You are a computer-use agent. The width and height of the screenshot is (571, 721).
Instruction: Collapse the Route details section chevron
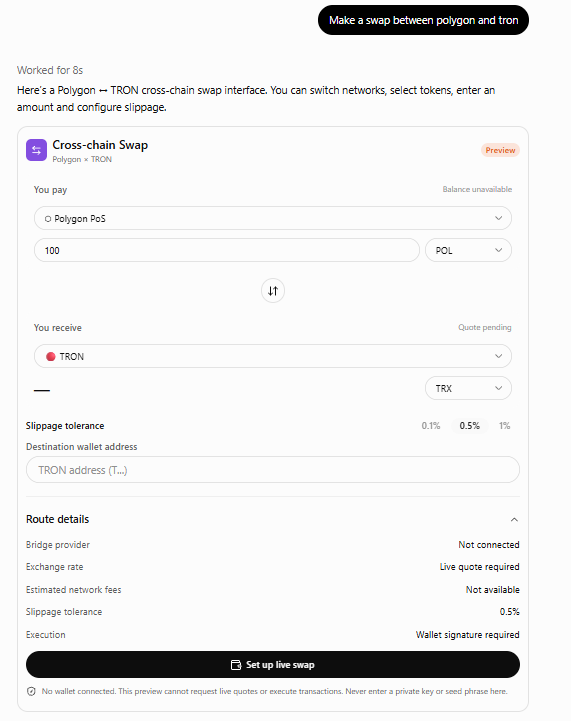514,520
